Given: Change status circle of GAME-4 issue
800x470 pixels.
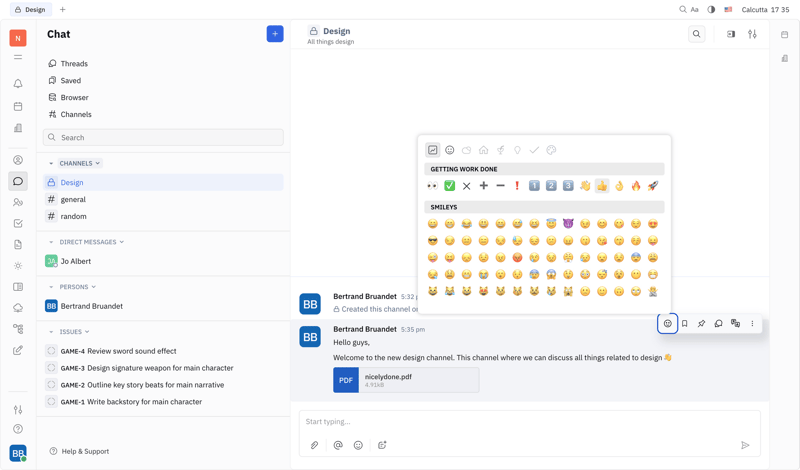Looking at the screenshot, I should coord(51,351).
